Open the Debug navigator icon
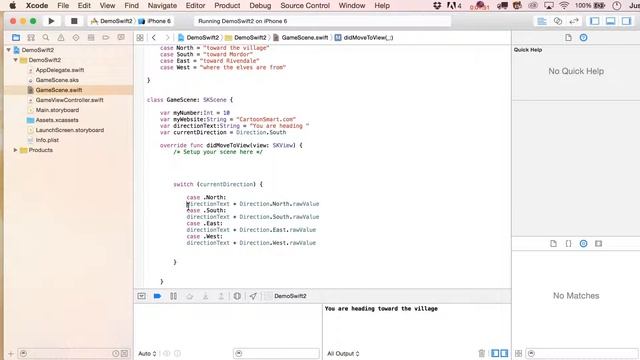Viewport: 640px width, 360px height. tap(91, 38)
